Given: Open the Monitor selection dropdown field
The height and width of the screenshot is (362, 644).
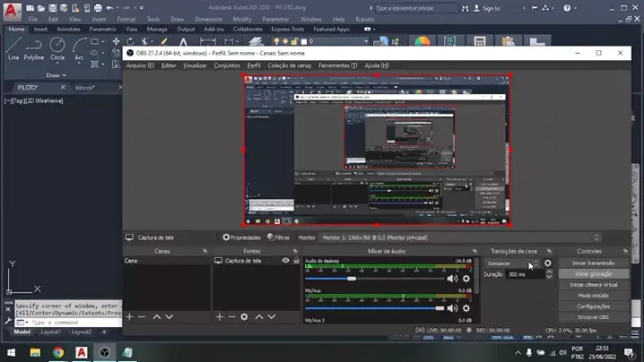Looking at the screenshot, I should tap(395, 237).
